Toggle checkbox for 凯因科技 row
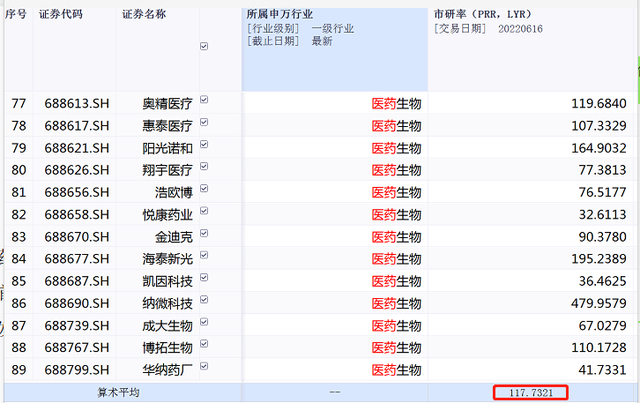 pyautogui.click(x=204, y=278)
